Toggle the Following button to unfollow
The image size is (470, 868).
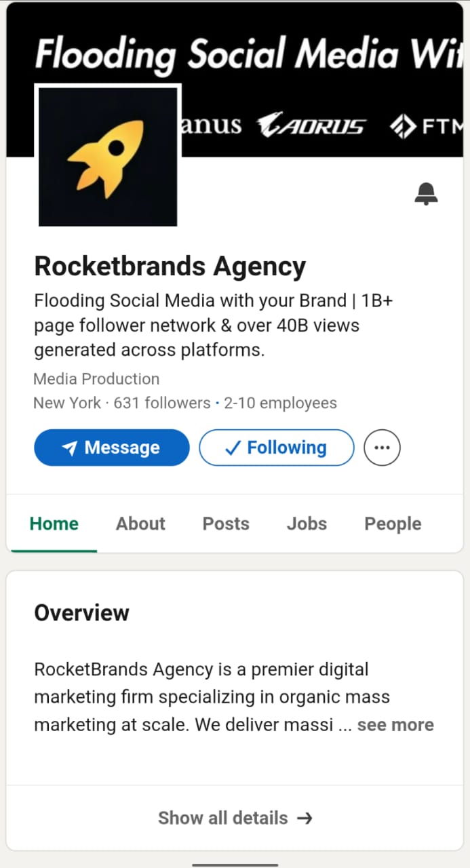coord(277,448)
